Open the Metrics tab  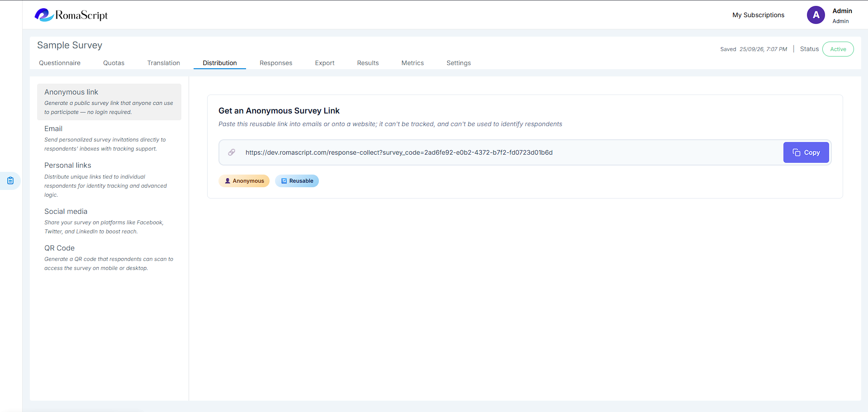point(413,63)
